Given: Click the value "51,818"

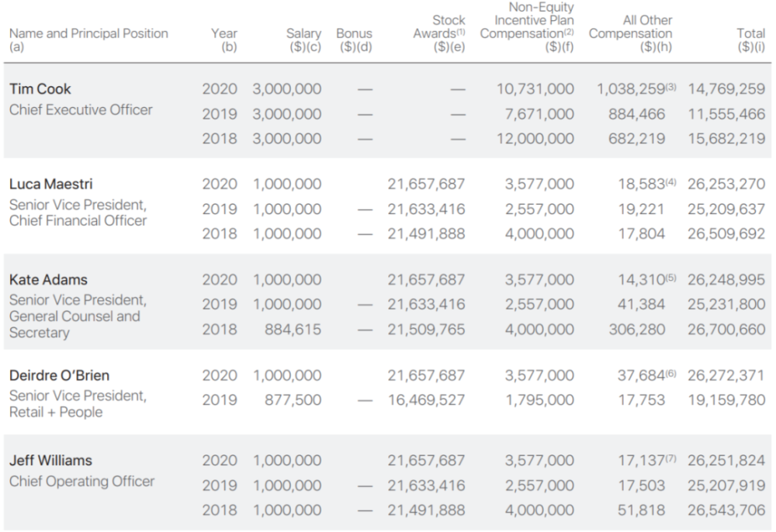Looking at the screenshot, I should tap(641, 510).
